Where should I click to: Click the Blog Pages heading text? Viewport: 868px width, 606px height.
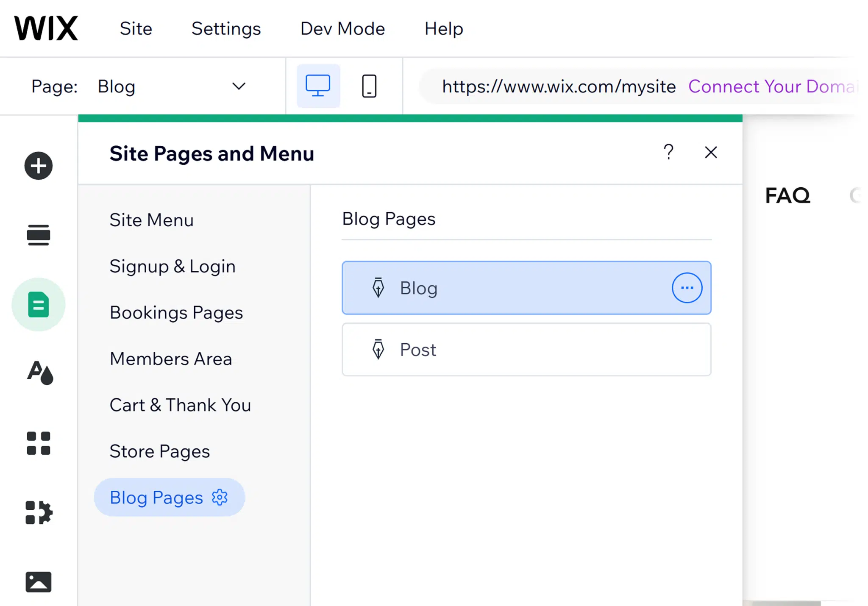click(x=389, y=219)
